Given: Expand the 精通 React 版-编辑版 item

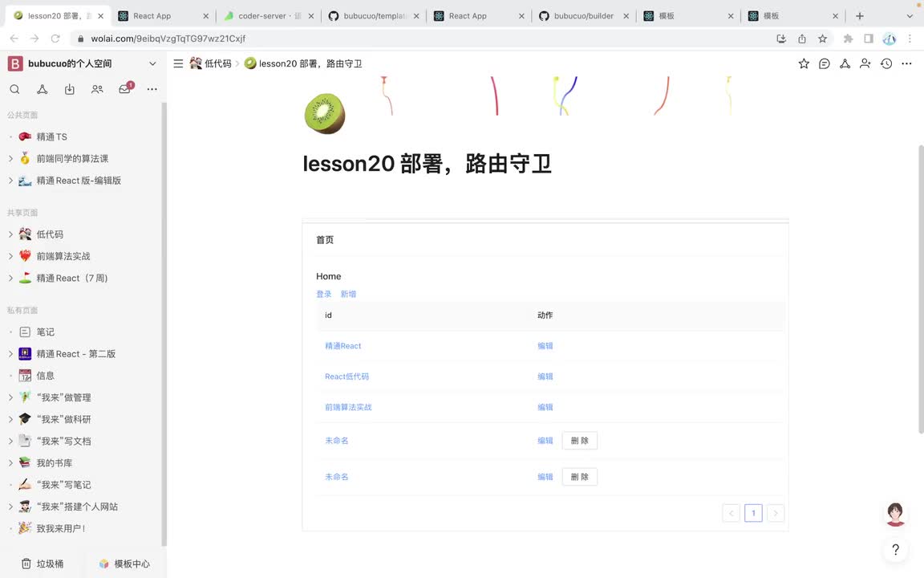Looking at the screenshot, I should (x=10, y=180).
